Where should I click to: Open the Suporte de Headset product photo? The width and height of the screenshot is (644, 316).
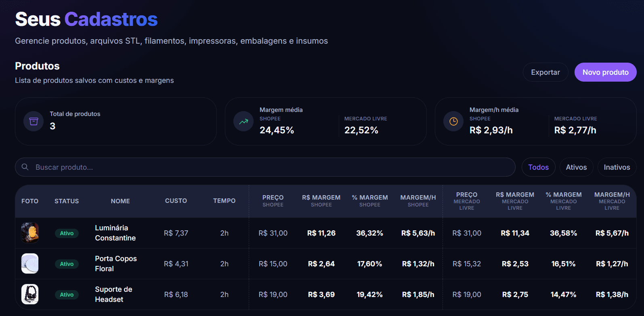[30, 294]
